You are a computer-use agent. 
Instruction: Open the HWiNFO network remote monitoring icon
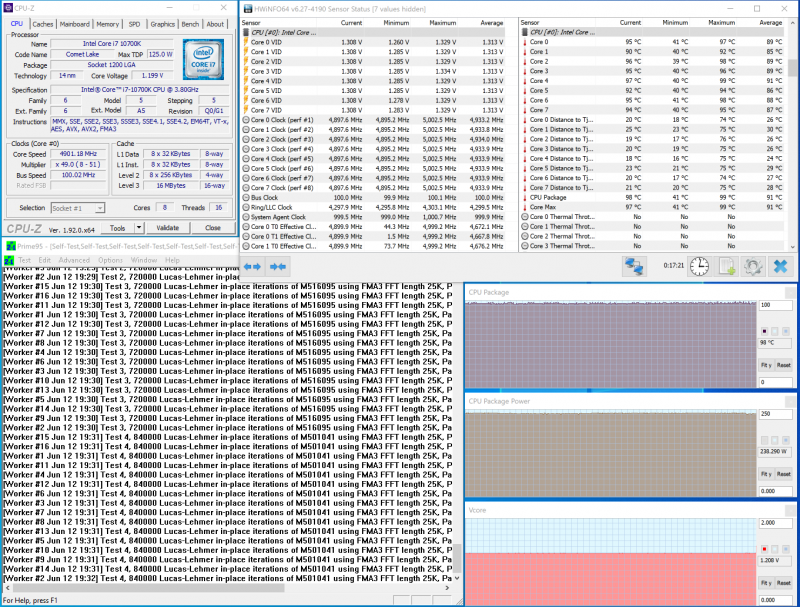[634, 265]
